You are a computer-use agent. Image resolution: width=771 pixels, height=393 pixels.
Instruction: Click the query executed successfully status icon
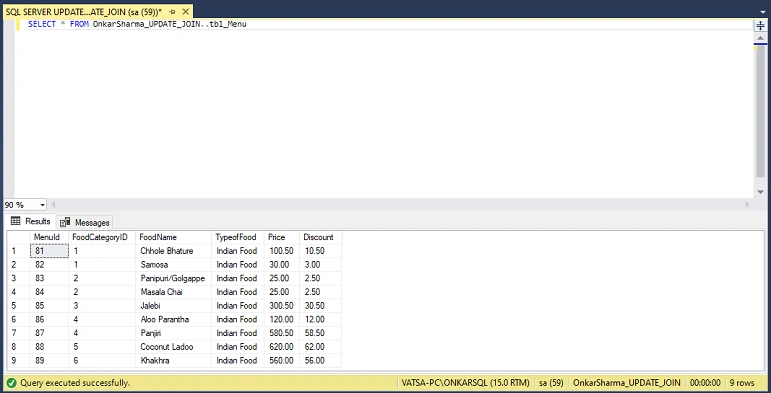12,383
